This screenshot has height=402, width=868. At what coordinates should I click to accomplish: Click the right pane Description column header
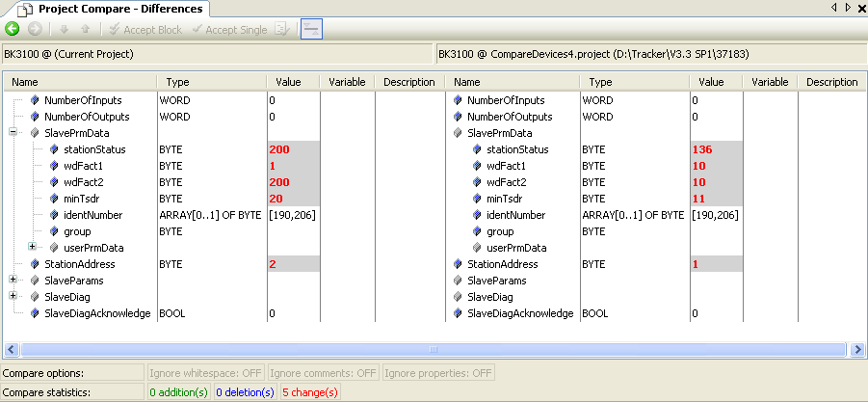tap(831, 82)
